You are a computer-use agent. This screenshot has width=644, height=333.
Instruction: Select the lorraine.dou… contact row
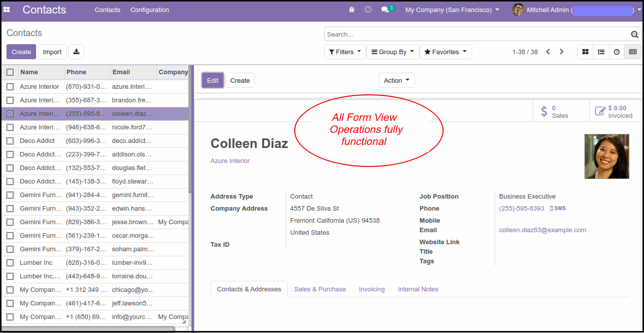coord(95,276)
